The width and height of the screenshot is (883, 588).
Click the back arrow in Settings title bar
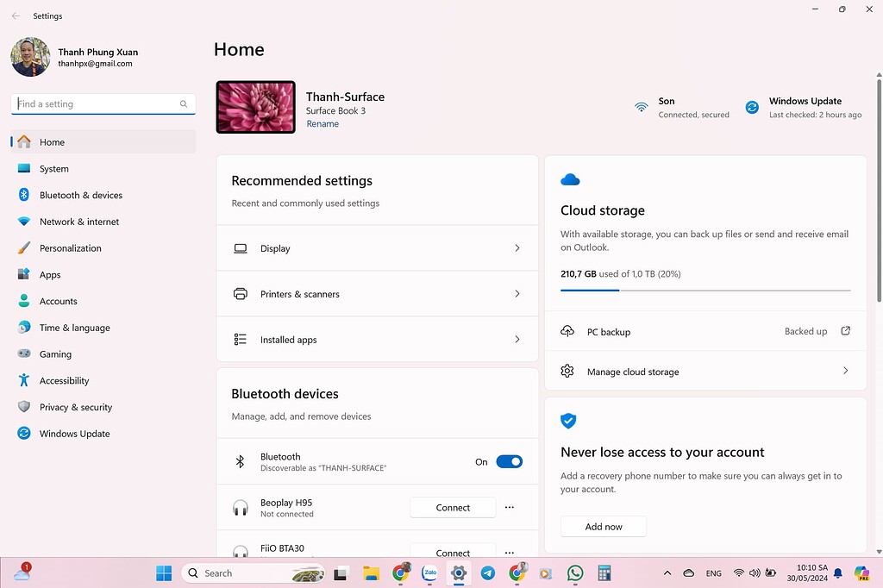coord(16,16)
